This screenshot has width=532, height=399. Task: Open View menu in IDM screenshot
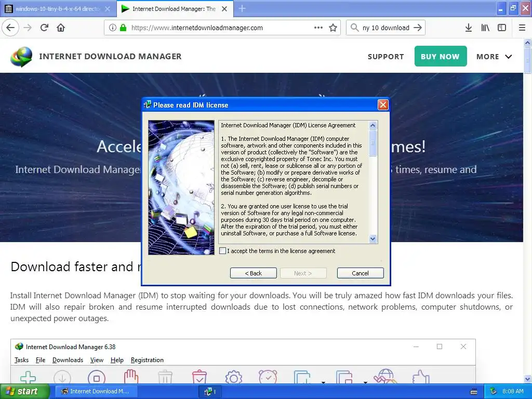tap(97, 360)
